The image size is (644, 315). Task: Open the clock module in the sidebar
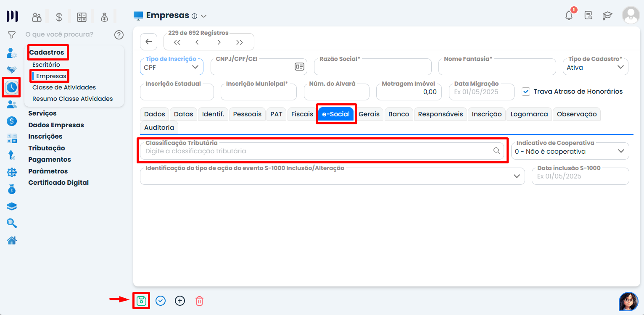point(12,87)
